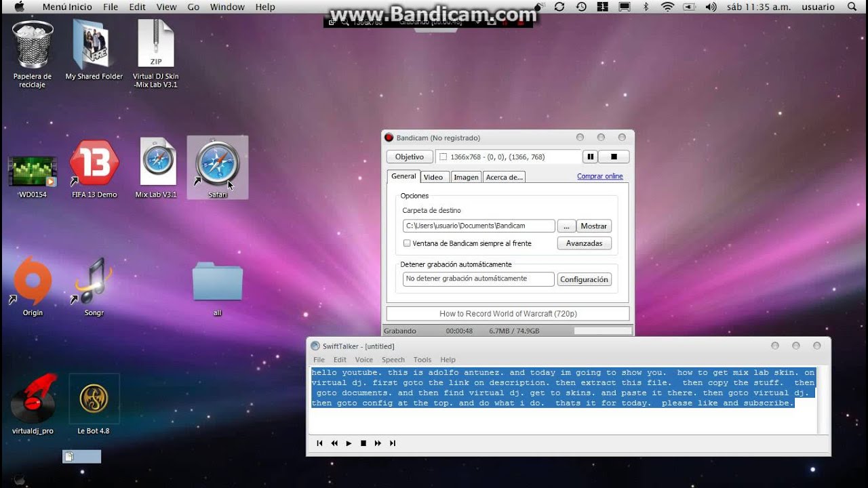This screenshot has height=488, width=868.
Task: Stop speech playback in SwiftTalker
Action: click(x=363, y=443)
